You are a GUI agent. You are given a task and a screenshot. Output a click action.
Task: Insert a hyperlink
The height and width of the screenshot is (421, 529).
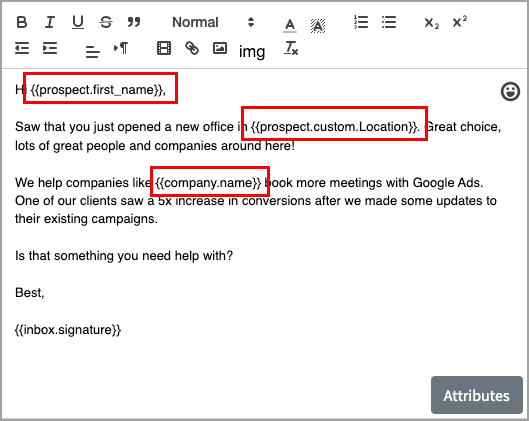coord(192,48)
